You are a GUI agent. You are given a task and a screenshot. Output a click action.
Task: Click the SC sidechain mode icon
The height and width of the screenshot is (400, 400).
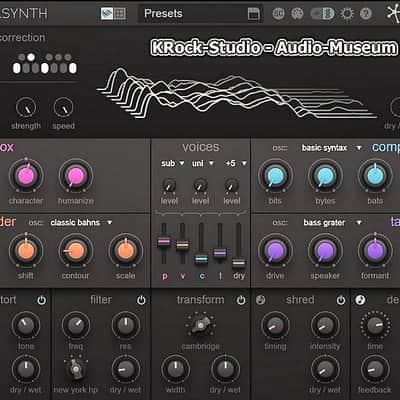click(x=279, y=14)
